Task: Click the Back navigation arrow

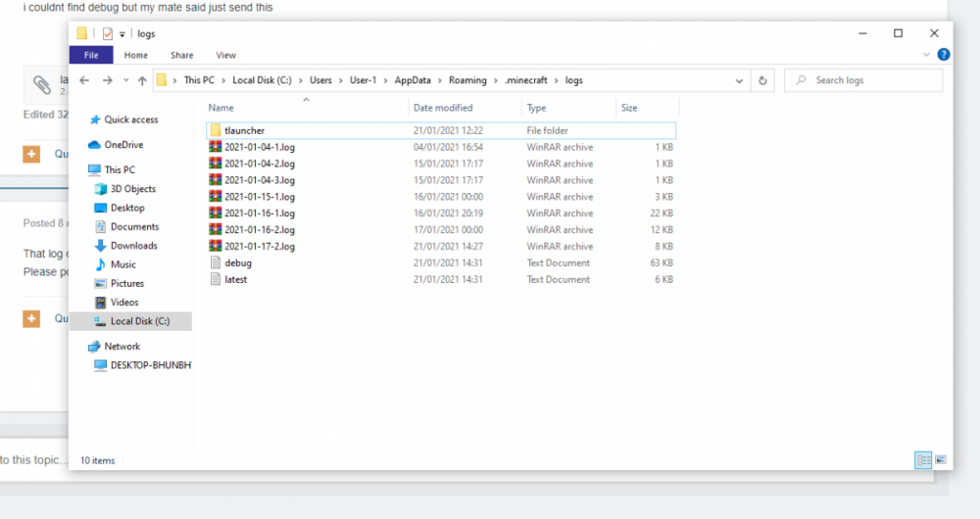Action: click(84, 80)
